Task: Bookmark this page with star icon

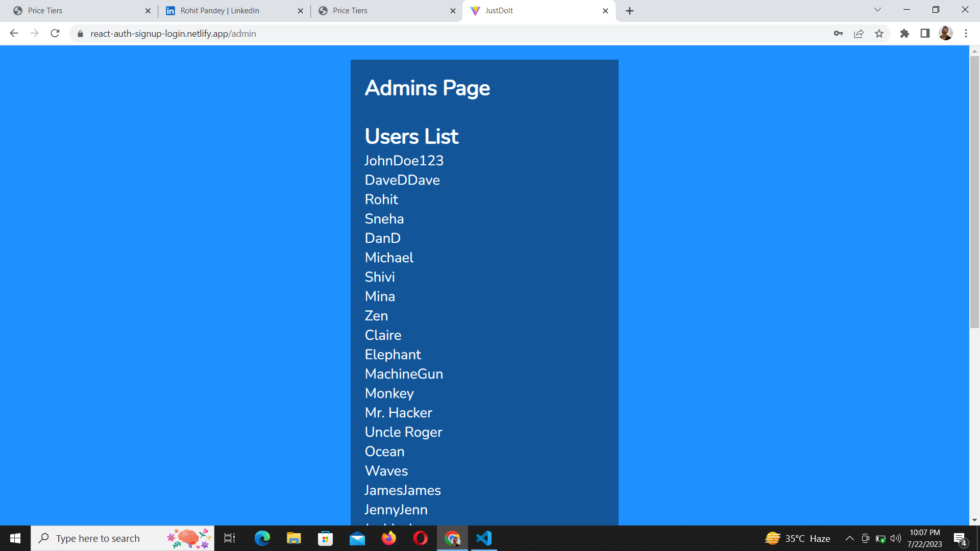Action: pyautogui.click(x=879, y=34)
